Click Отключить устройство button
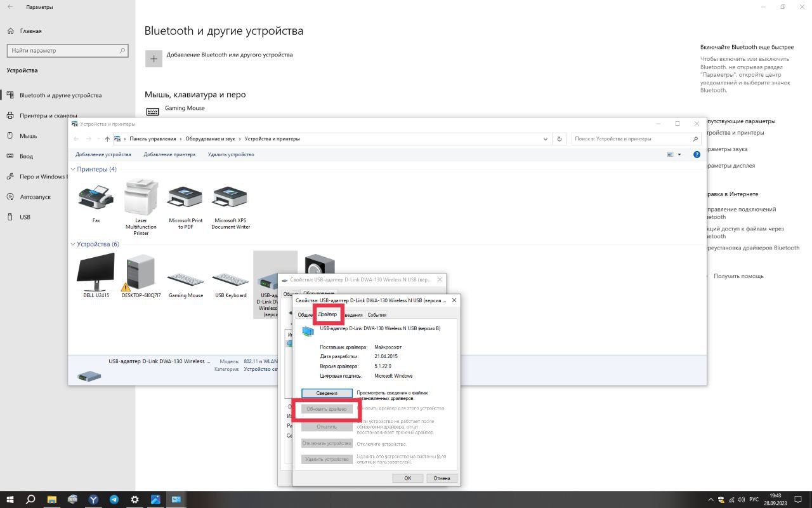This screenshot has width=812, height=508. click(x=327, y=443)
